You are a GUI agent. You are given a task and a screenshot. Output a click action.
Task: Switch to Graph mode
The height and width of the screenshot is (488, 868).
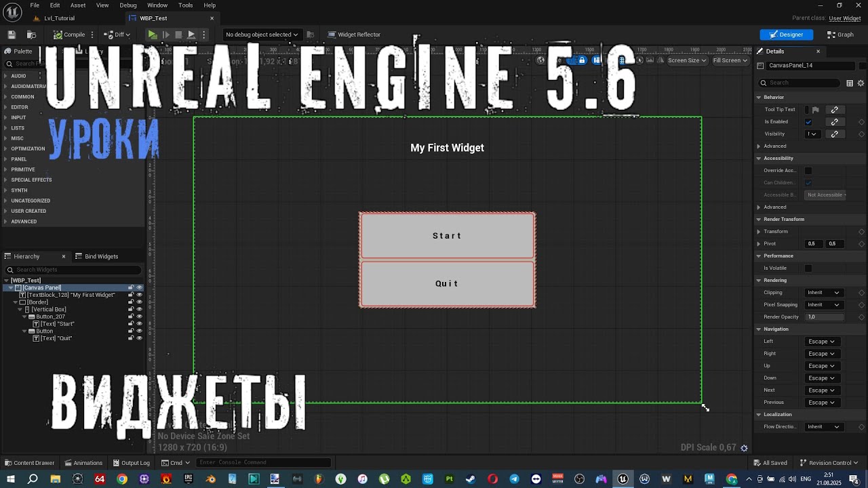coord(840,35)
